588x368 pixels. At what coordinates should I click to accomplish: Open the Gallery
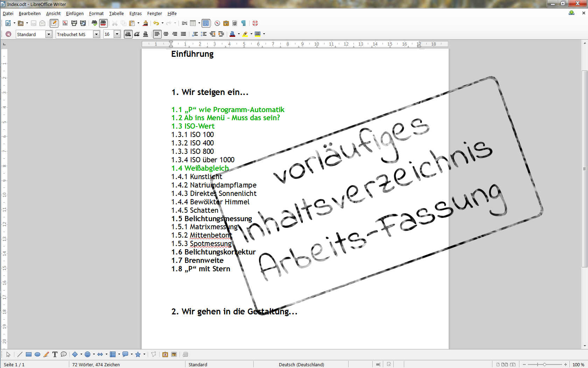pos(226,23)
